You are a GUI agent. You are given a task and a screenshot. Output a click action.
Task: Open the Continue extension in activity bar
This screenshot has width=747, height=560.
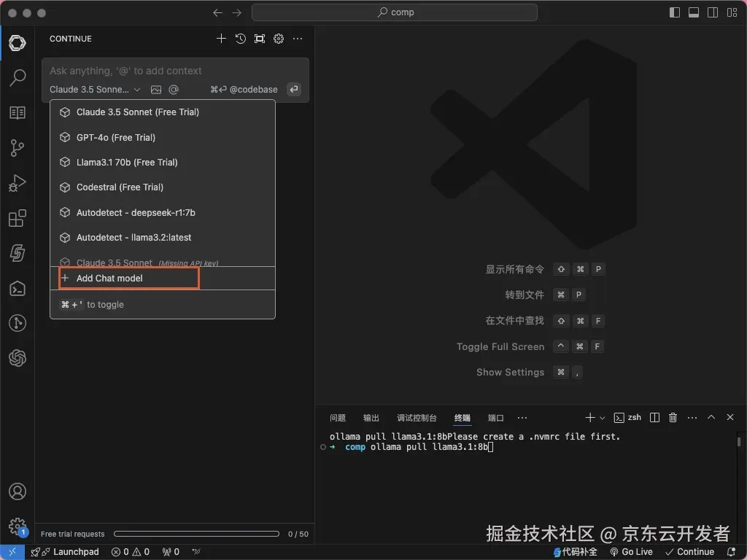pos(18,43)
